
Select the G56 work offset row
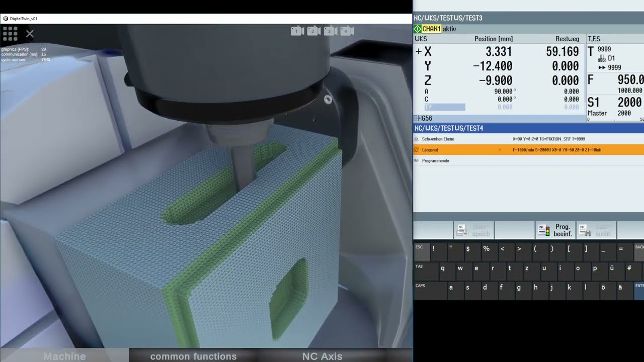(x=500, y=118)
